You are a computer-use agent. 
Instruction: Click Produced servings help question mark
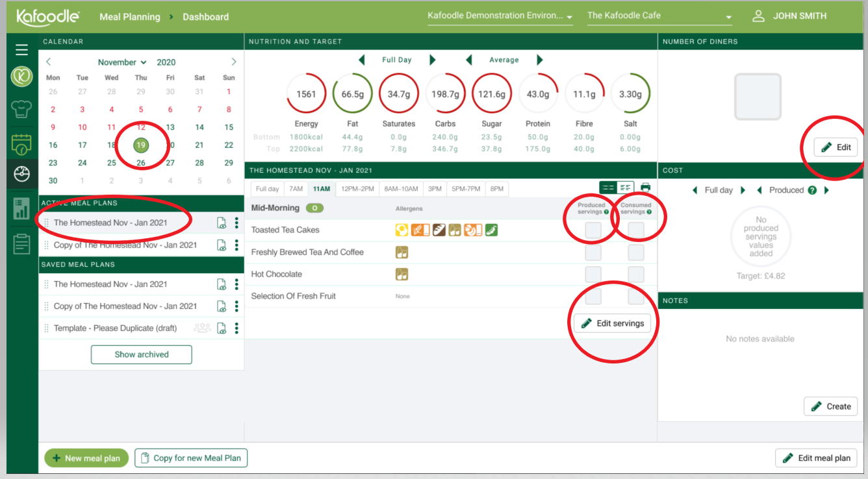click(x=606, y=212)
